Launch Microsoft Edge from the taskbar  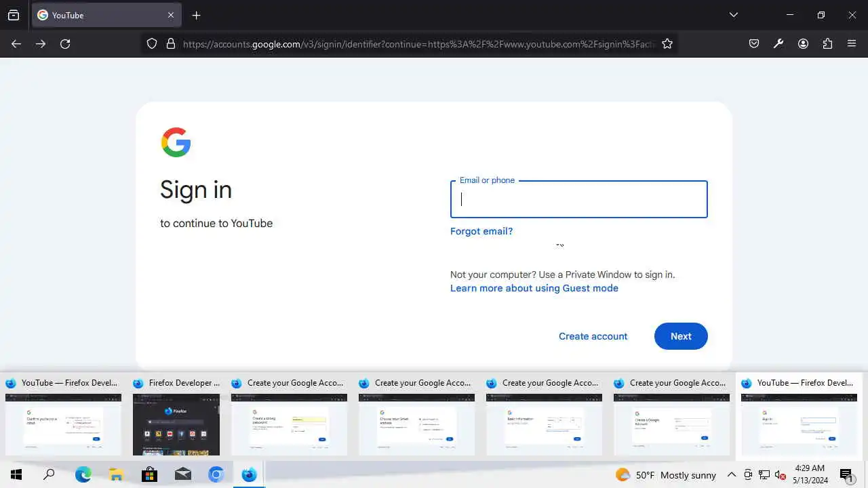(x=83, y=474)
